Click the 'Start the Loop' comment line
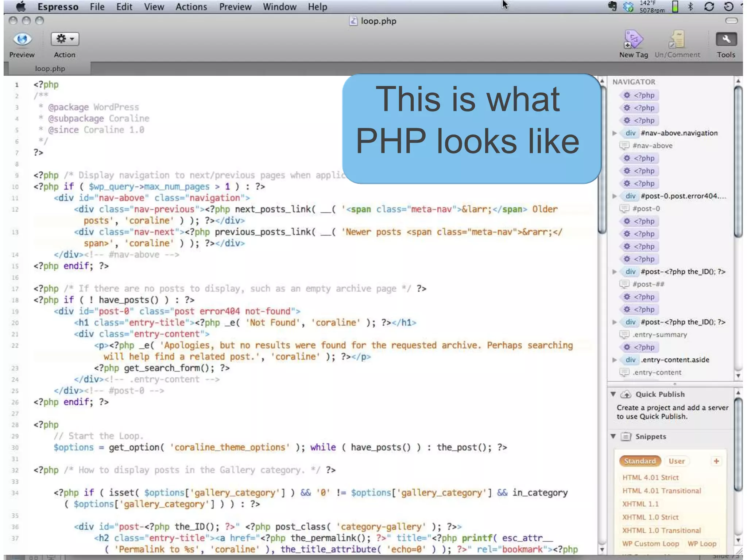 pos(98,436)
